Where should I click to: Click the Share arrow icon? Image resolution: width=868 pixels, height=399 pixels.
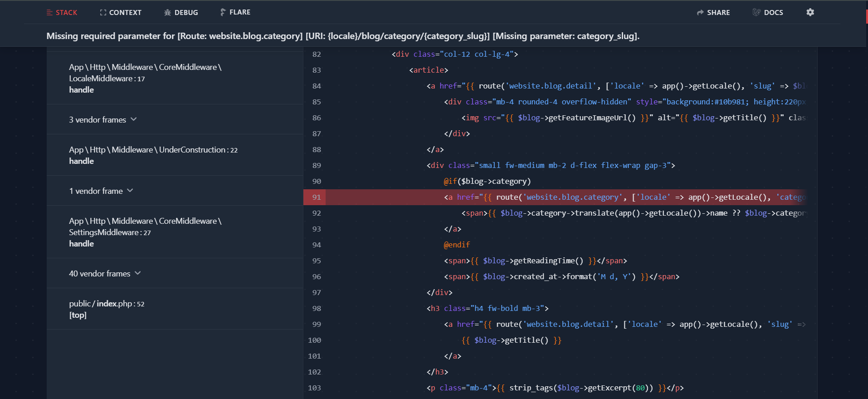(x=700, y=13)
